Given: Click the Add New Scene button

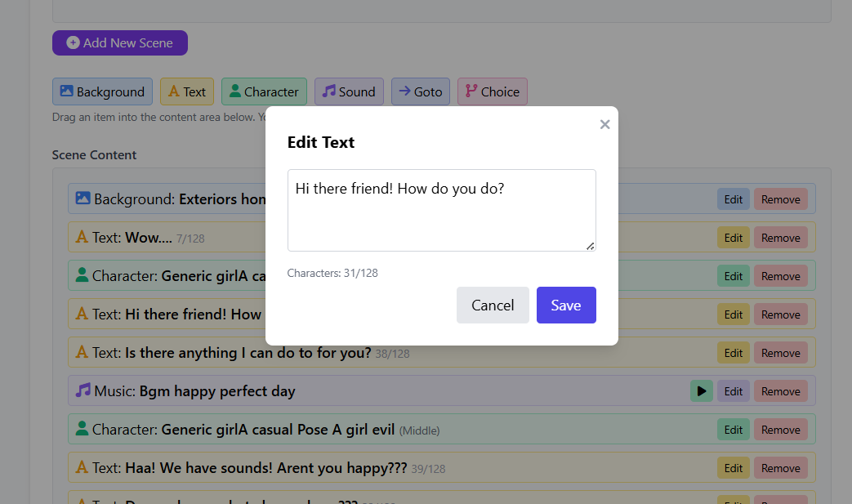Looking at the screenshot, I should pyautogui.click(x=120, y=43).
